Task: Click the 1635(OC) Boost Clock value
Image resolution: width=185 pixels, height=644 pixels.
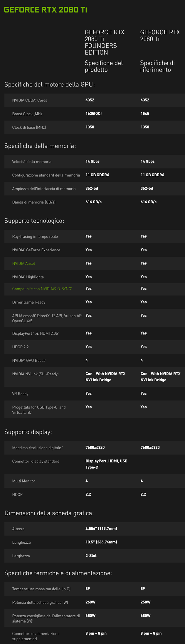Action: pyautogui.click(x=93, y=113)
